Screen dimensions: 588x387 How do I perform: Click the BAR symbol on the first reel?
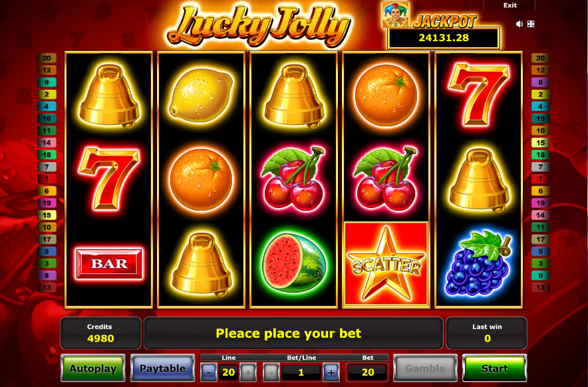tap(108, 263)
